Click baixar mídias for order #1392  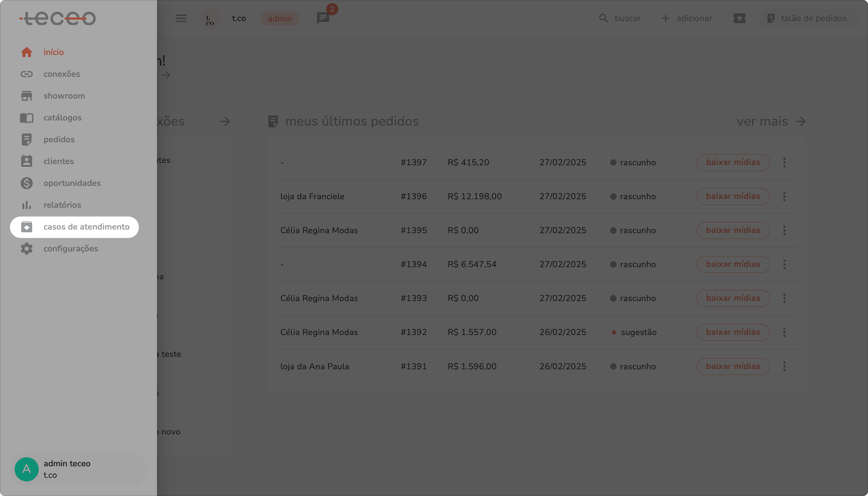click(733, 332)
